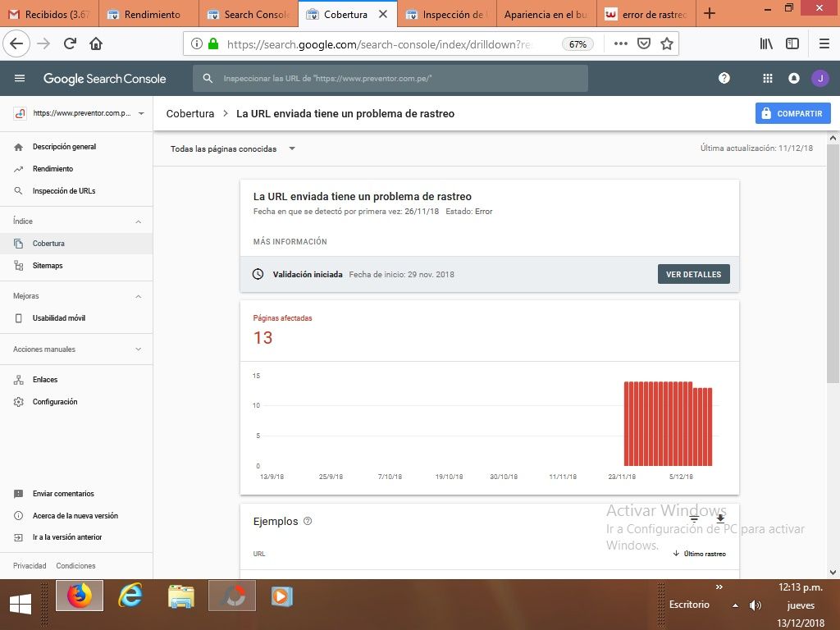
Task: Launch Internet Explorer from taskbar
Action: pyautogui.click(x=130, y=596)
